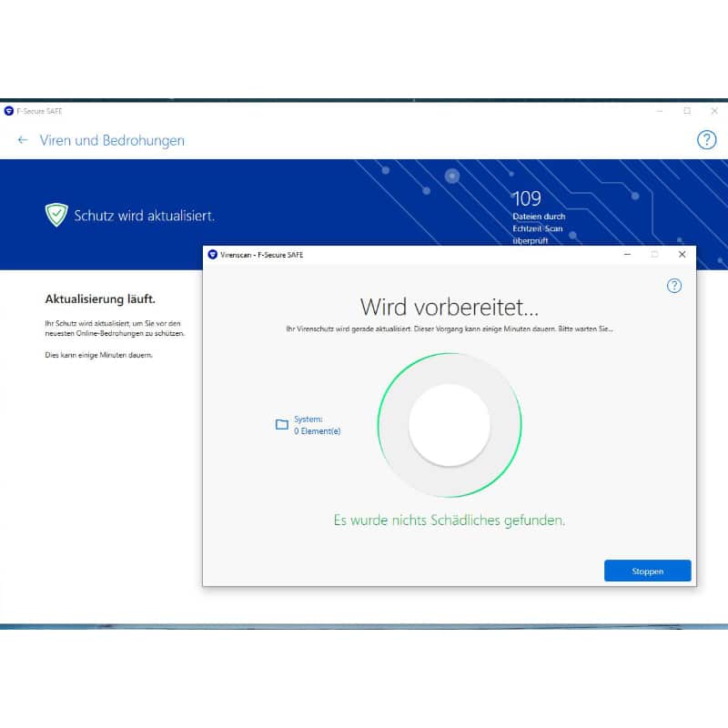The image size is (728, 728).
Task: Click Es wurde nichts Schädliches gefunden. message
Action: [450, 521]
